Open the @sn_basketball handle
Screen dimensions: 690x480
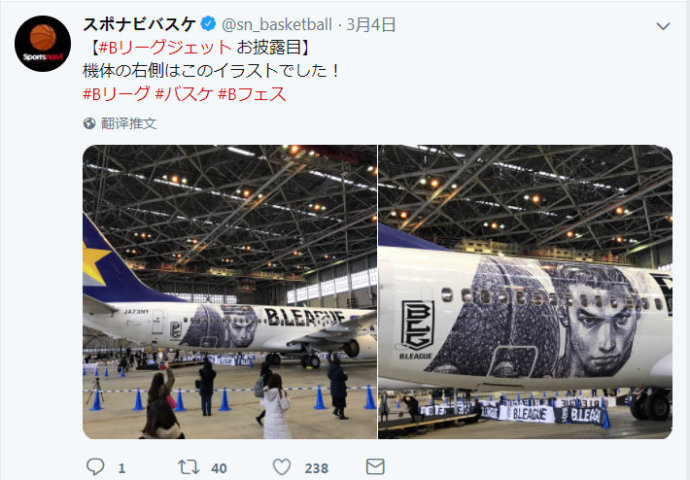[x=276, y=25]
